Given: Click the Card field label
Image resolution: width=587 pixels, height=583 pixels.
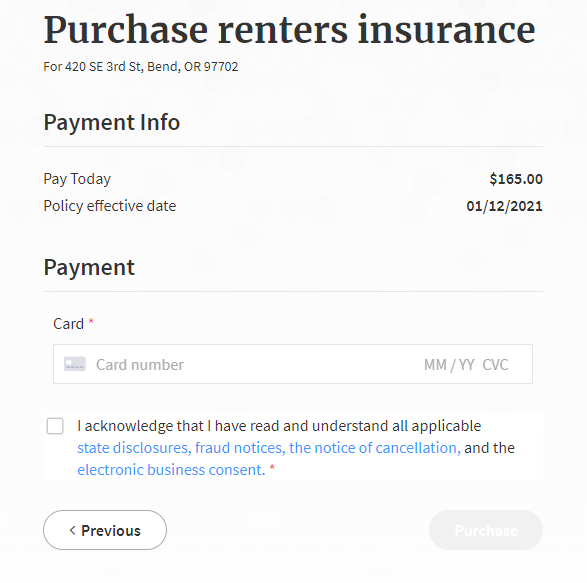Looking at the screenshot, I should coord(69,324).
